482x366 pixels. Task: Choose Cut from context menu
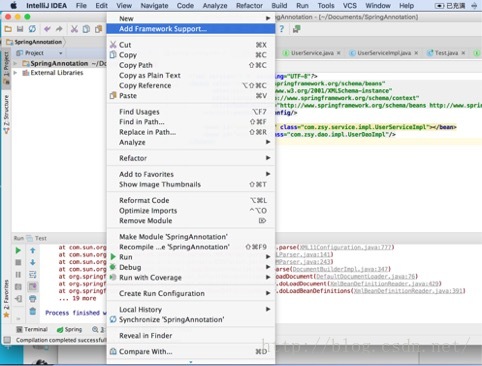191,45
